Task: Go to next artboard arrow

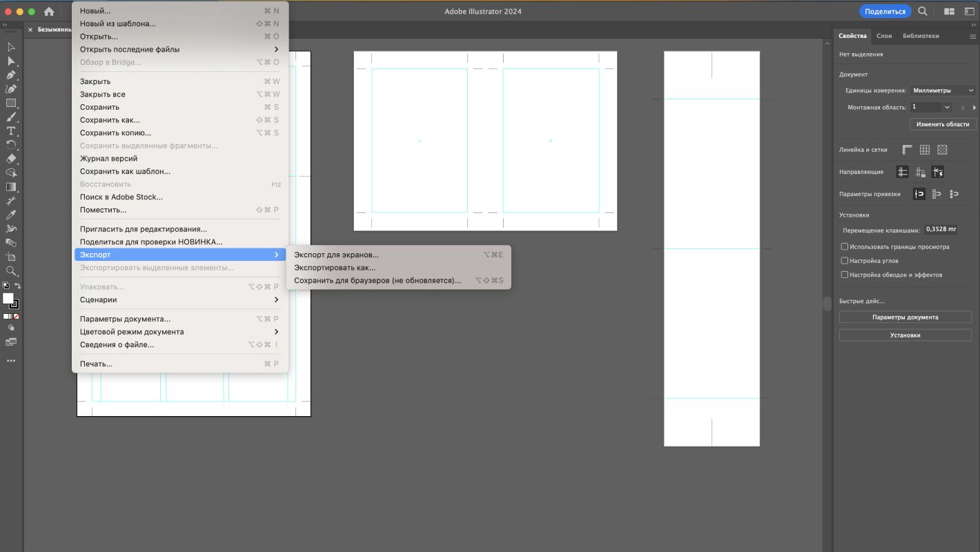Action: click(x=974, y=108)
